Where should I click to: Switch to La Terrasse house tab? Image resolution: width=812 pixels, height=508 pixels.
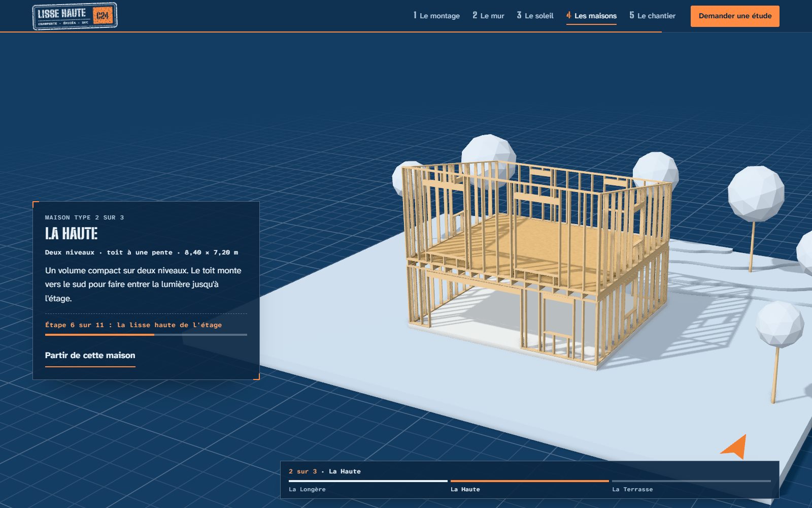(691, 486)
